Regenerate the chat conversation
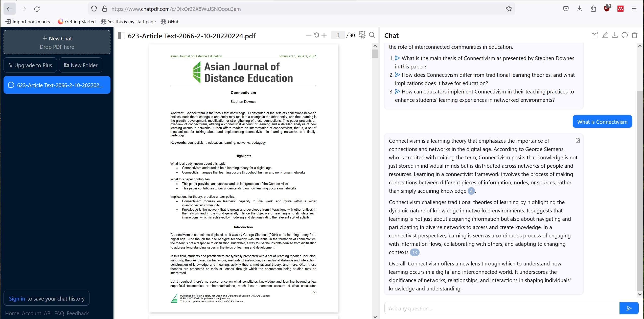The width and height of the screenshot is (644, 319). (x=625, y=35)
